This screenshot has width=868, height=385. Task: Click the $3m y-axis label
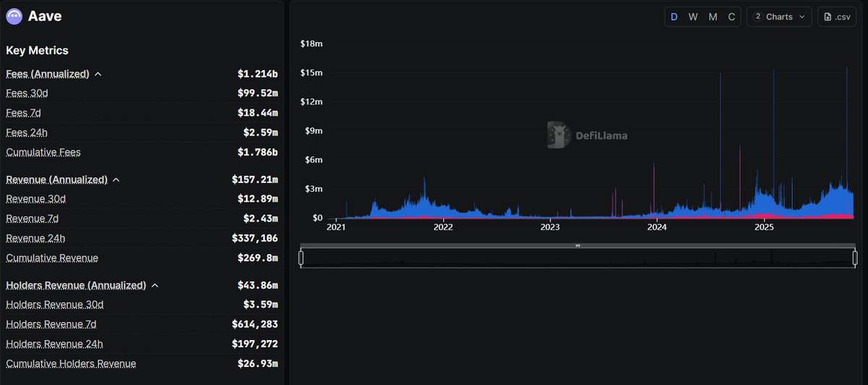coord(313,188)
